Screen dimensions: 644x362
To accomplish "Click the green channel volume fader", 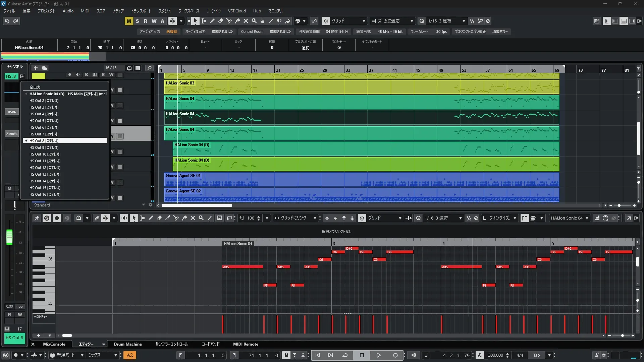I will 9,237.
